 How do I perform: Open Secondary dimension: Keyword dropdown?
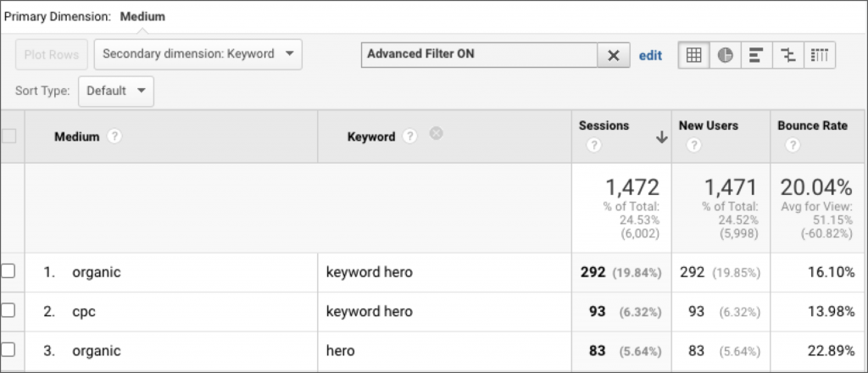198,54
